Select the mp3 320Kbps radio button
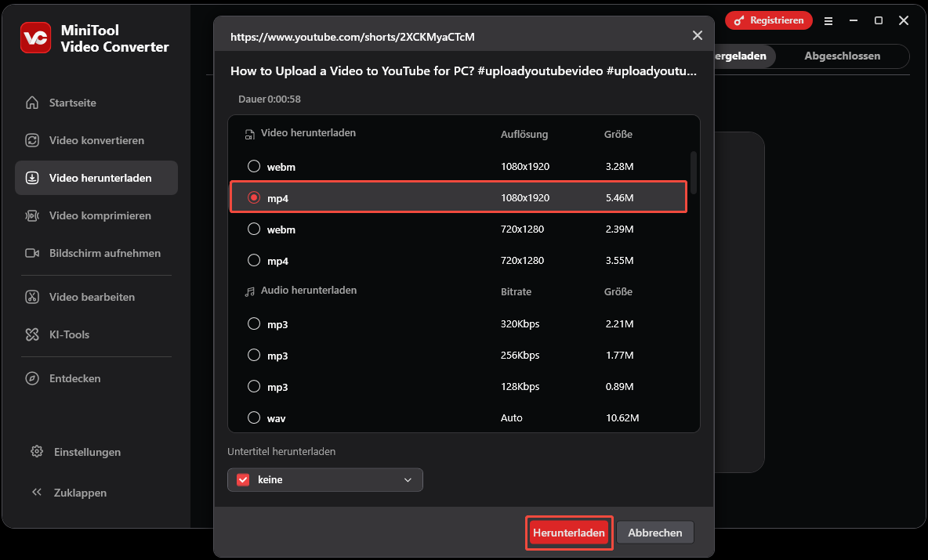 coord(254,323)
